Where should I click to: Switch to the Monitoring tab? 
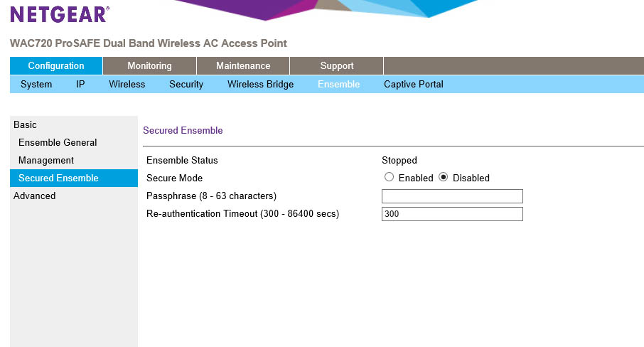[x=149, y=65]
